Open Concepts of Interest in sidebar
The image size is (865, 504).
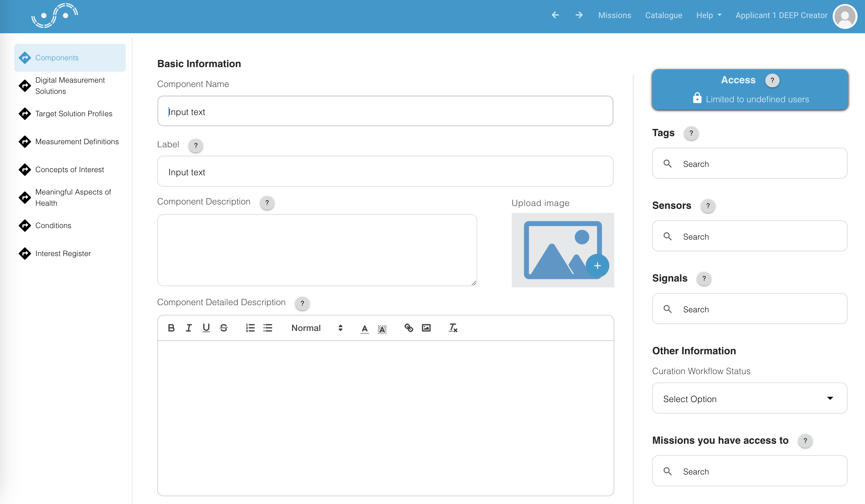pyautogui.click(x=70, y=170)
